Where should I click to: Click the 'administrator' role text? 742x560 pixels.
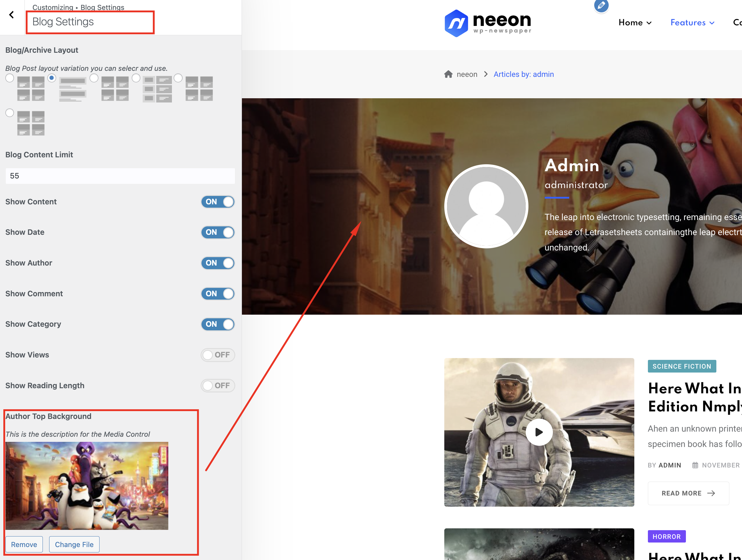(x=576, y=185)
